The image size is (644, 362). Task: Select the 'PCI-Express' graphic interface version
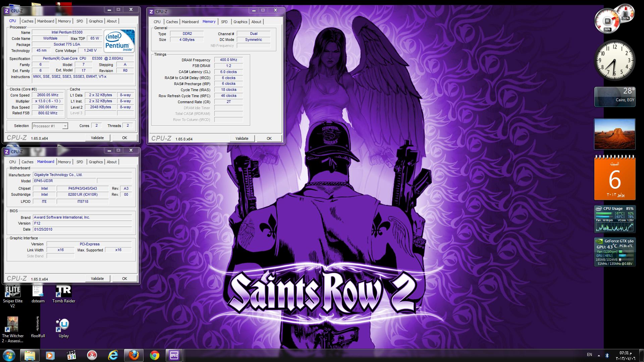point(89,244)
